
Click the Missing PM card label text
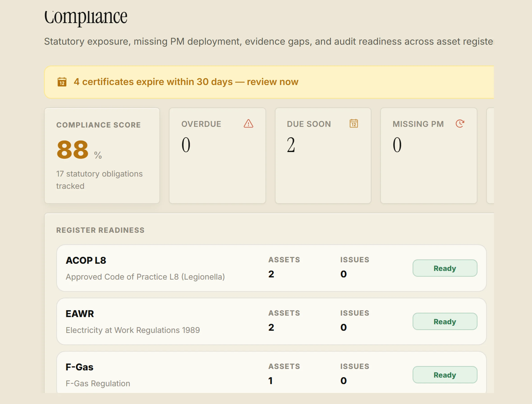coord(418,124)
